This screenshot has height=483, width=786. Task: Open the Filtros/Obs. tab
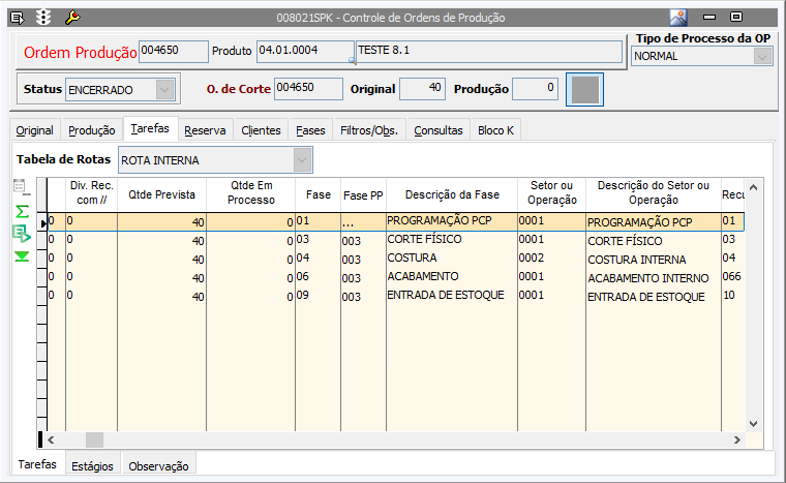[369, 131]
